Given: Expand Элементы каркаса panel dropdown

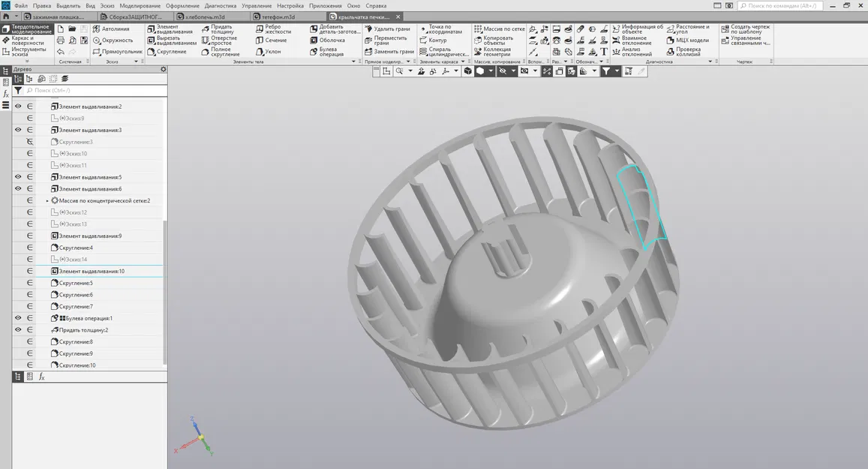Looking at the screenshot, I should (x=464, y=62).
